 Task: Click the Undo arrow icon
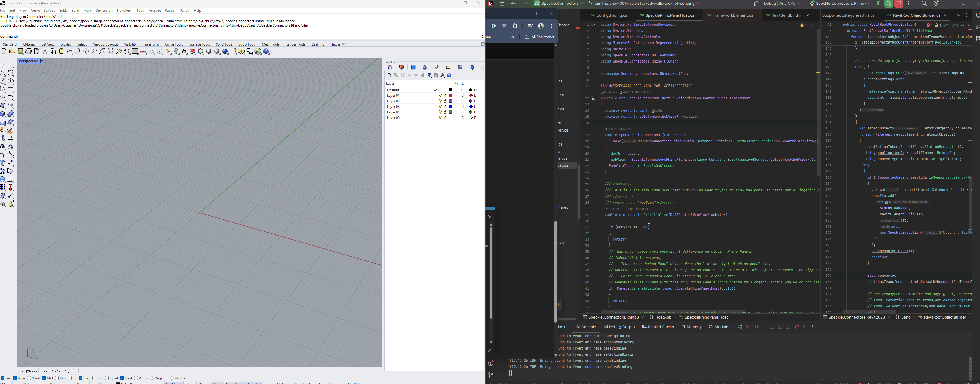70,52
